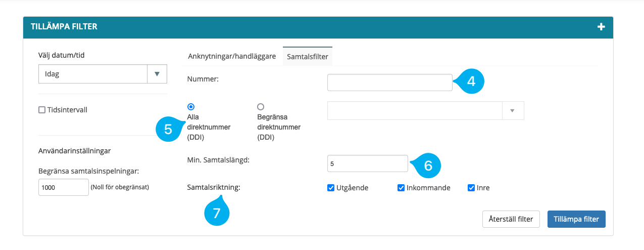This screenshot has height=250, width=644.
Task: Click the number 6 callout marker
Action: [x=428, y=165]
